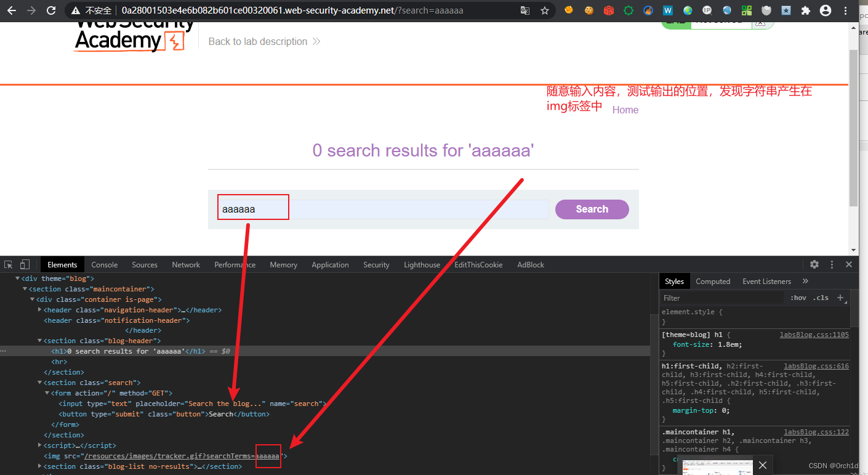Viewport: 868px width, 475px height.
Task: Click the not-secure warning icon in address bar
Action: (76, 10)
